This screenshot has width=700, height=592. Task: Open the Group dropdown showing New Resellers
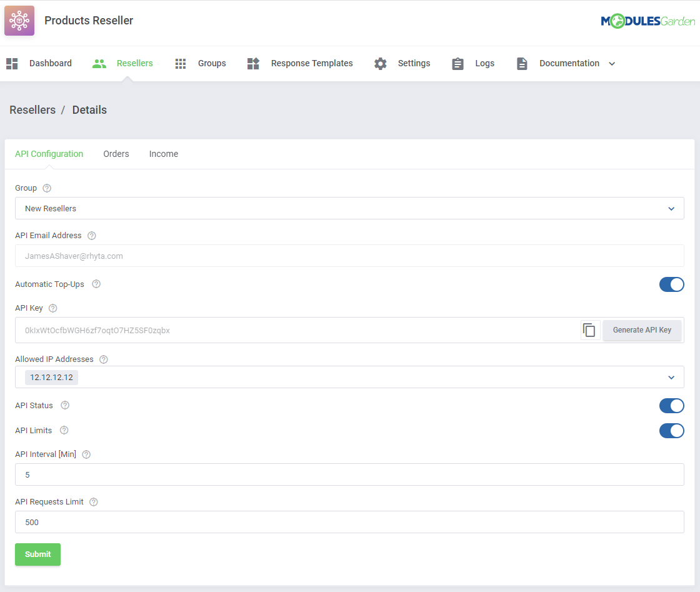(349, 209)
